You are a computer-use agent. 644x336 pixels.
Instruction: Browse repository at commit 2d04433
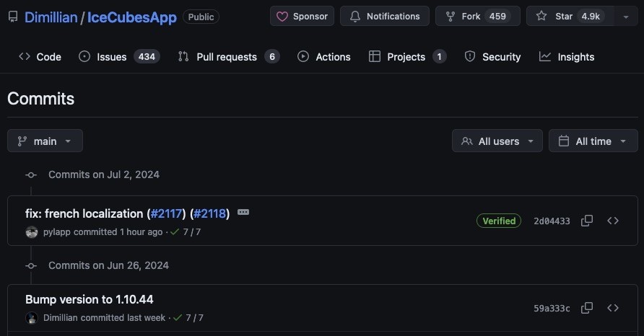point(613,221)
